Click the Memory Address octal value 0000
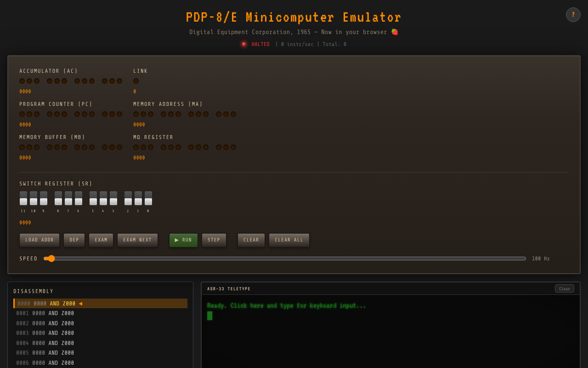The width and height of the screenshot is (588, 368). [x=139, y=125]
